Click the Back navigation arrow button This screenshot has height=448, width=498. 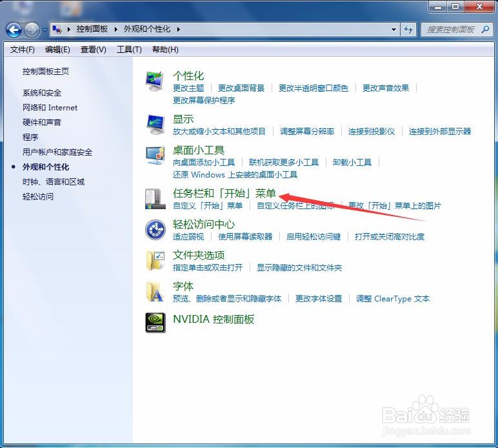point(14,30)
